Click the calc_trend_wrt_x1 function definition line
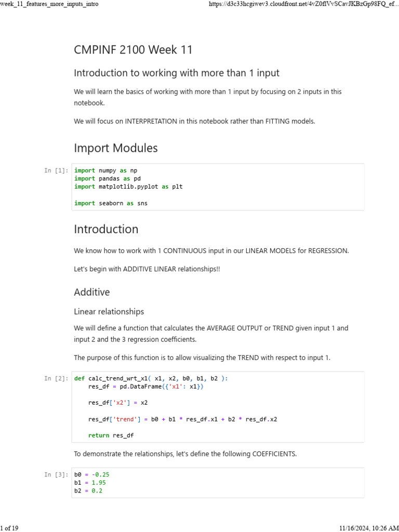 pos(151,379)
